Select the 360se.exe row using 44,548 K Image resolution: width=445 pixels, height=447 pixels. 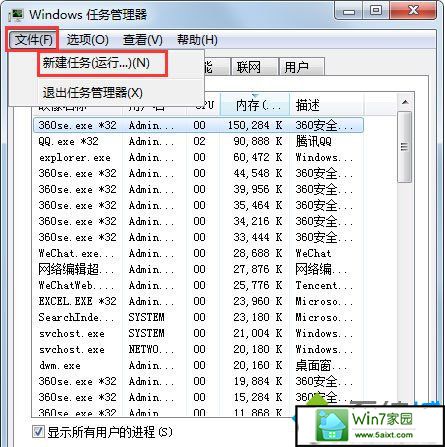point(198,173)
